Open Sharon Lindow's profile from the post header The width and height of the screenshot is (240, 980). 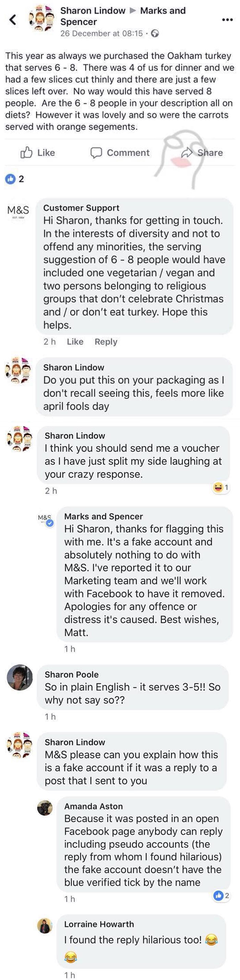tap(93, 11)
